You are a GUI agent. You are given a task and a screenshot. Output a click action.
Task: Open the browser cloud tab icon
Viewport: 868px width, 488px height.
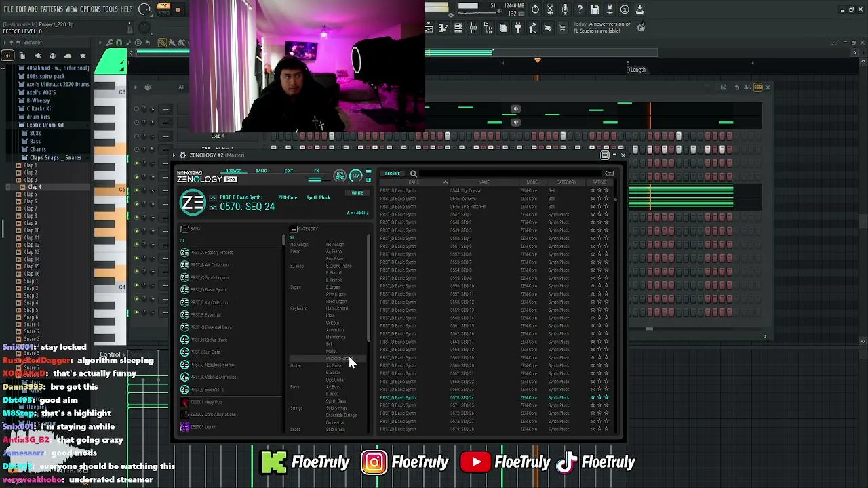tap(67, 56)
